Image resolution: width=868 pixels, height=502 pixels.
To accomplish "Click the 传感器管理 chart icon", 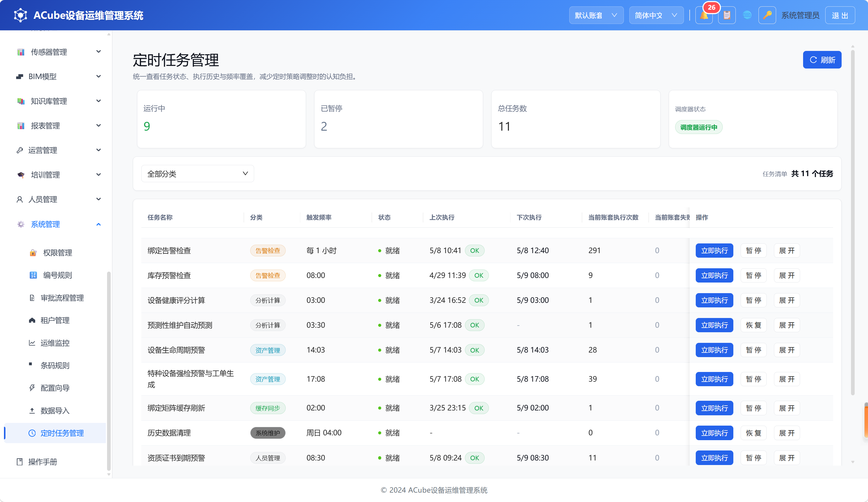I will point(21,52).
